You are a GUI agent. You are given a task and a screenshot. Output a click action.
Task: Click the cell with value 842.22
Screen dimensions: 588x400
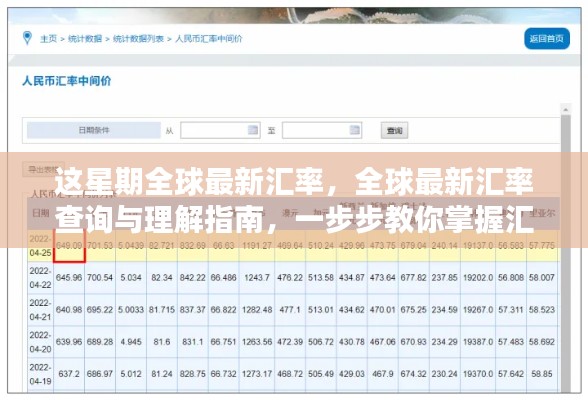[x=193, y=278]
